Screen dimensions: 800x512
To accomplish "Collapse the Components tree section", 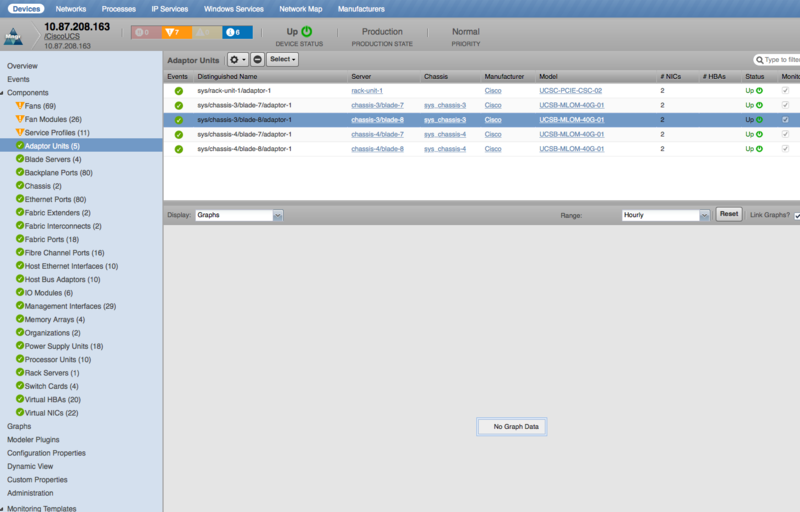I will [x=2, y=93].
